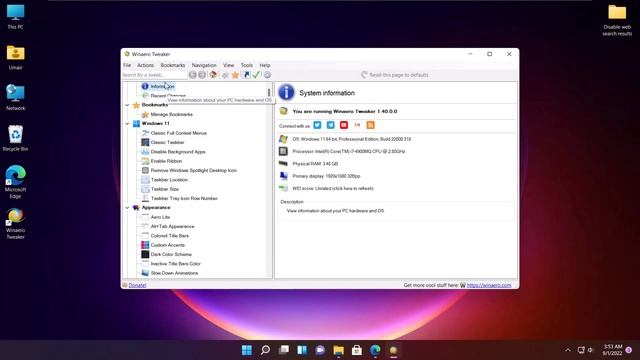Open Microsoft Edge from the taskbar

coord(375,350)
